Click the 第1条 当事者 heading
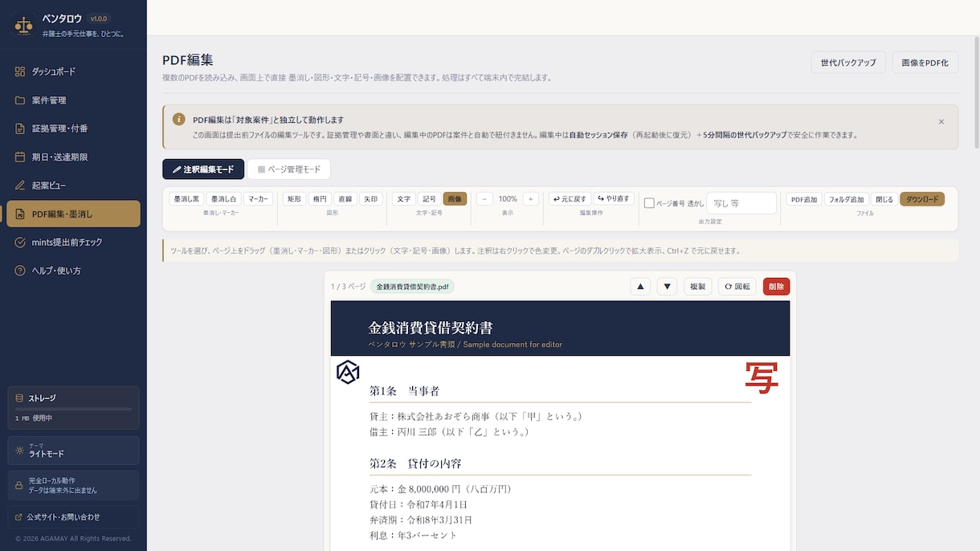The height and width of the screenshot is (551, 980). [404, 391]
